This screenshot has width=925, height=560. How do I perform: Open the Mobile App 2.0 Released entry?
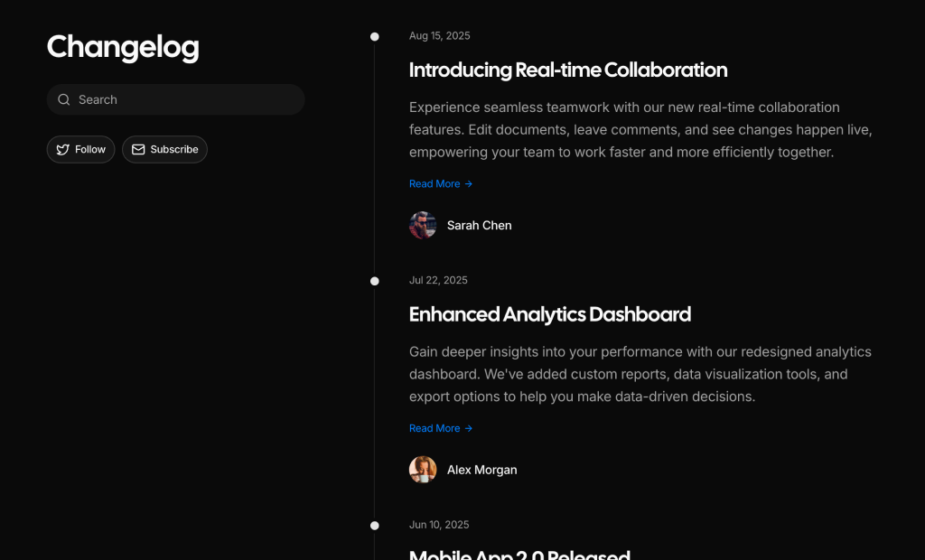[520, 555]
